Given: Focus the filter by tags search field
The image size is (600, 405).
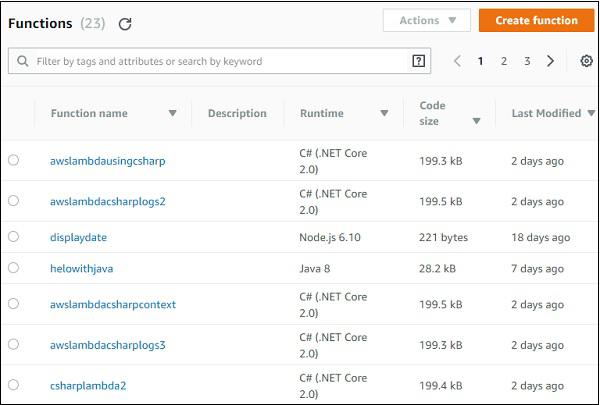Looking at the screenshot, I should point(220,61).
